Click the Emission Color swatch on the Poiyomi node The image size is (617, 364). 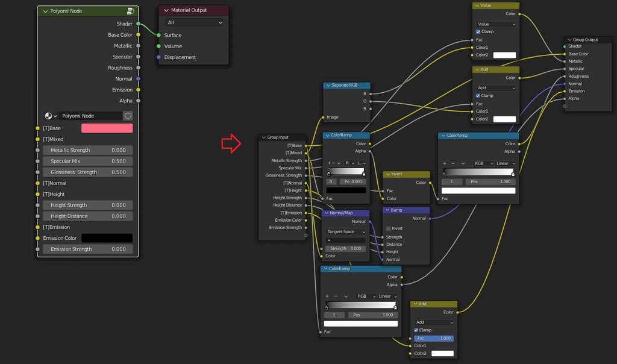click(x=107, y=237)
